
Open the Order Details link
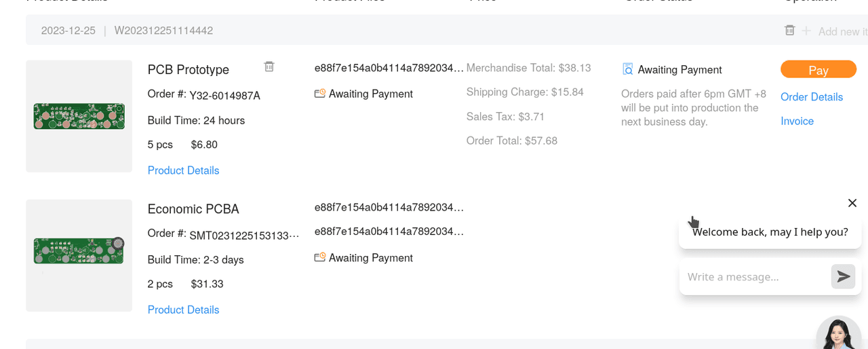click(811, 97)
